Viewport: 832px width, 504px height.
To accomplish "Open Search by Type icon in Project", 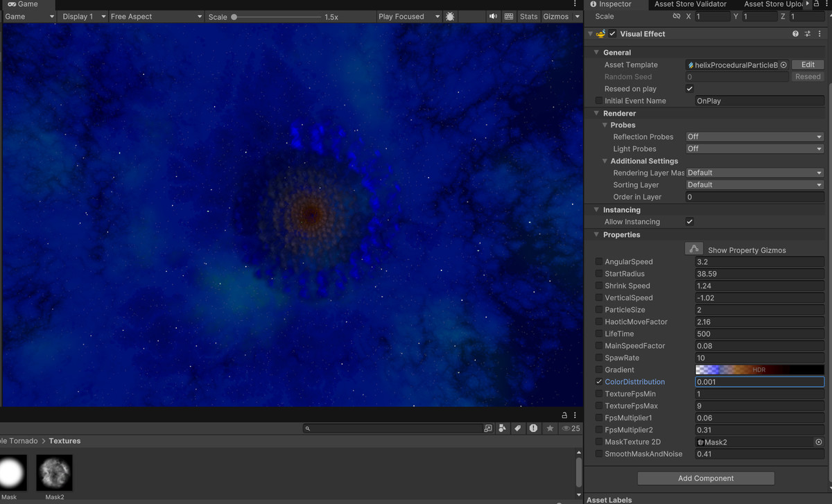I will pos(502,428).
